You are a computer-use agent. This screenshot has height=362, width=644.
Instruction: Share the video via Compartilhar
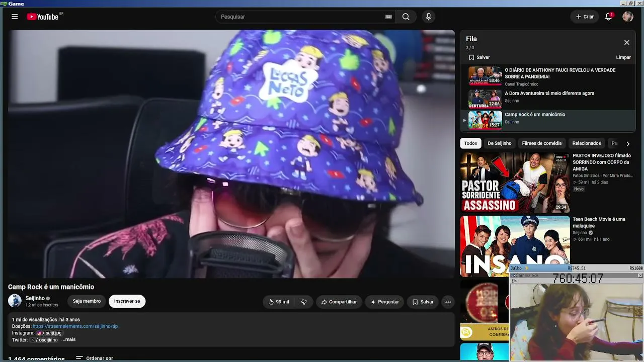[x=339, y=302]
